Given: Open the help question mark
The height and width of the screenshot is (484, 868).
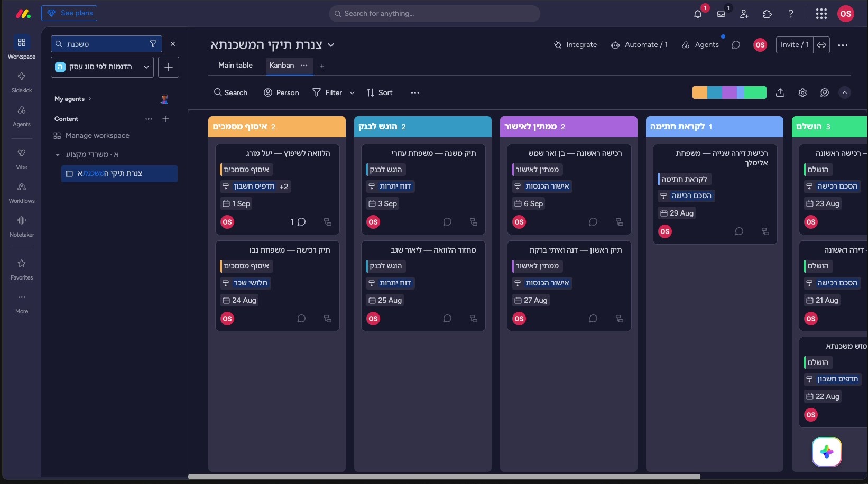Looking at the screenshot, I should point(791,14).
